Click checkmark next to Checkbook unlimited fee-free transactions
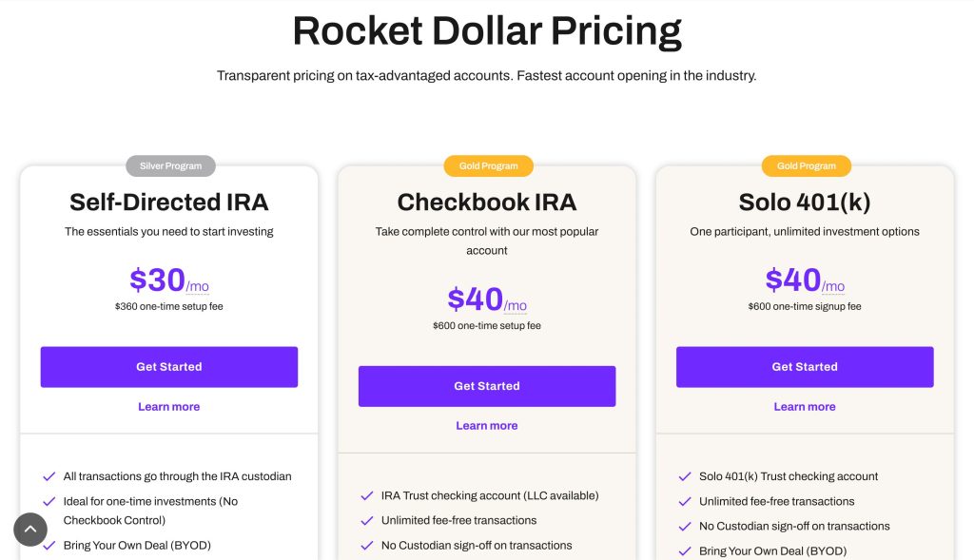This screenshot has height=560, width=974. tap(367, 520)
